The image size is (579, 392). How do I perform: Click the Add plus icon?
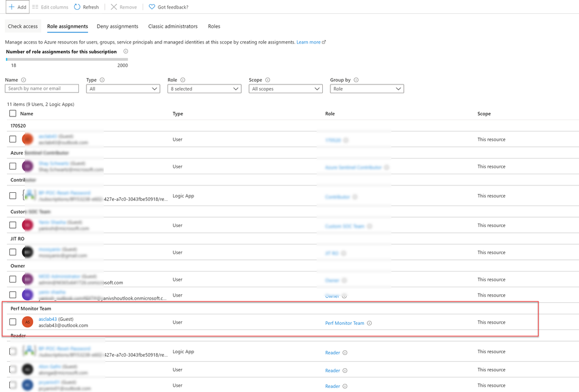point(12,7)
